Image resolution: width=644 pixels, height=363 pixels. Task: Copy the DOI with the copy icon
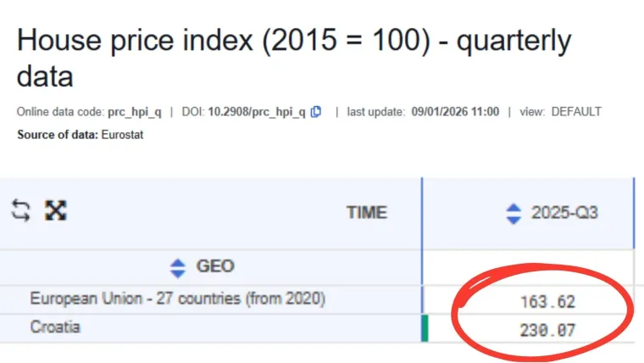tap(316, 112)
